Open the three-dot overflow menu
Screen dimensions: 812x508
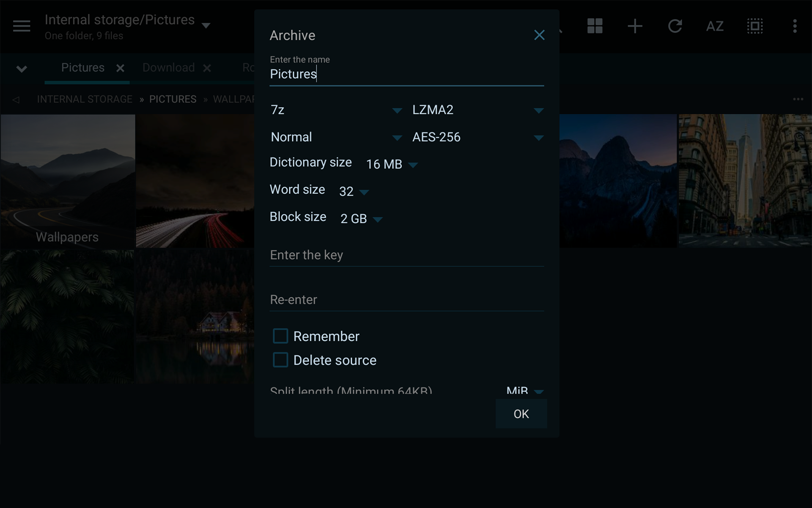point(795,26)
